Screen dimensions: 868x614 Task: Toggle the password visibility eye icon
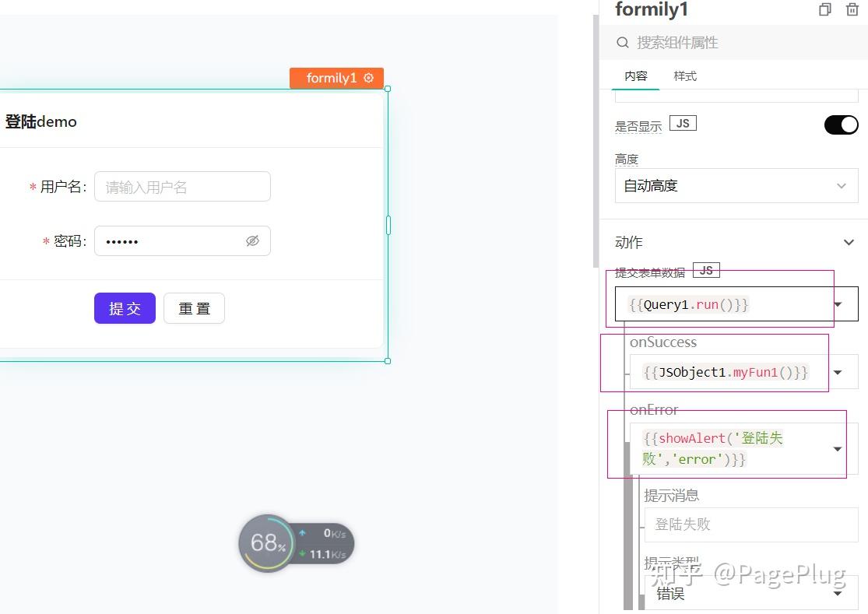click(252, 241)
